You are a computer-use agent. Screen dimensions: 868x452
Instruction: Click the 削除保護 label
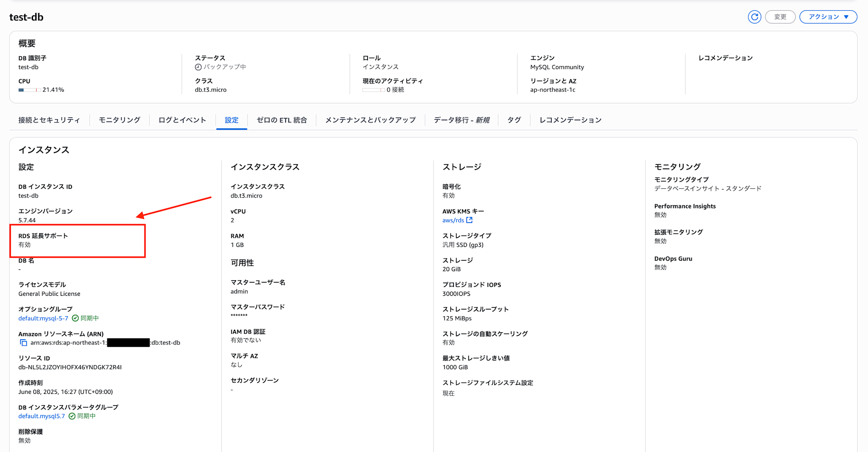click(x=30, y=432)
